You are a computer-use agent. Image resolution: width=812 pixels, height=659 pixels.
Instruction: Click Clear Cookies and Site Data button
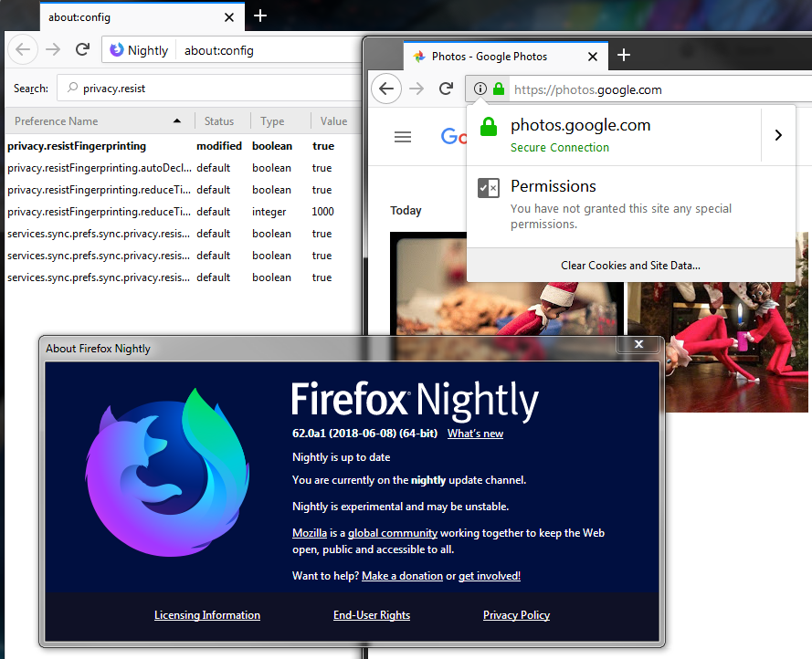coord(630,265)
